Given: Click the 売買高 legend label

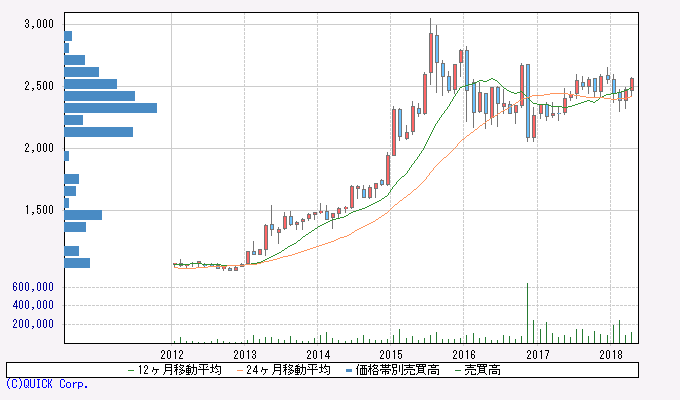Looking at the screenshot, I should (482, 370).
